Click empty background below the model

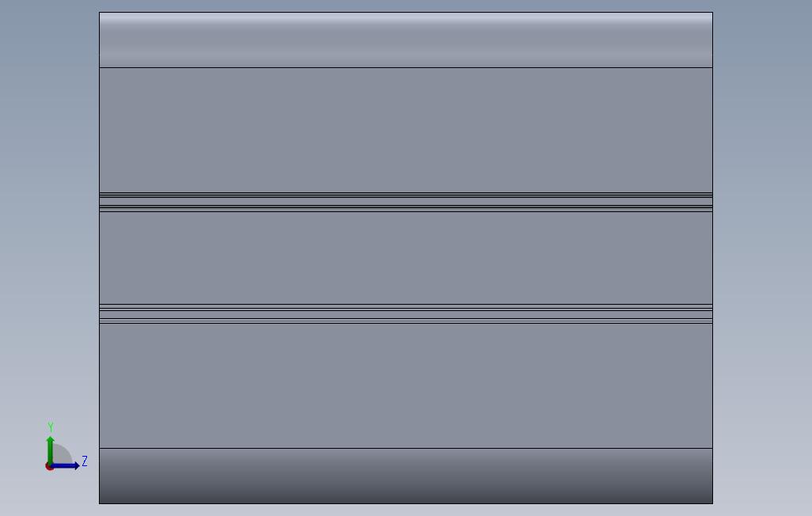(406, 510)
